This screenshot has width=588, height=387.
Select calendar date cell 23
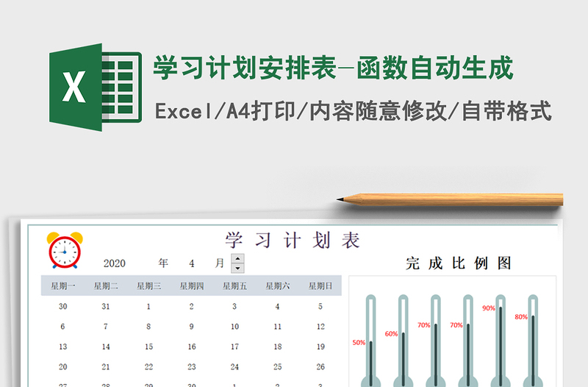click(x=192, y=366)
